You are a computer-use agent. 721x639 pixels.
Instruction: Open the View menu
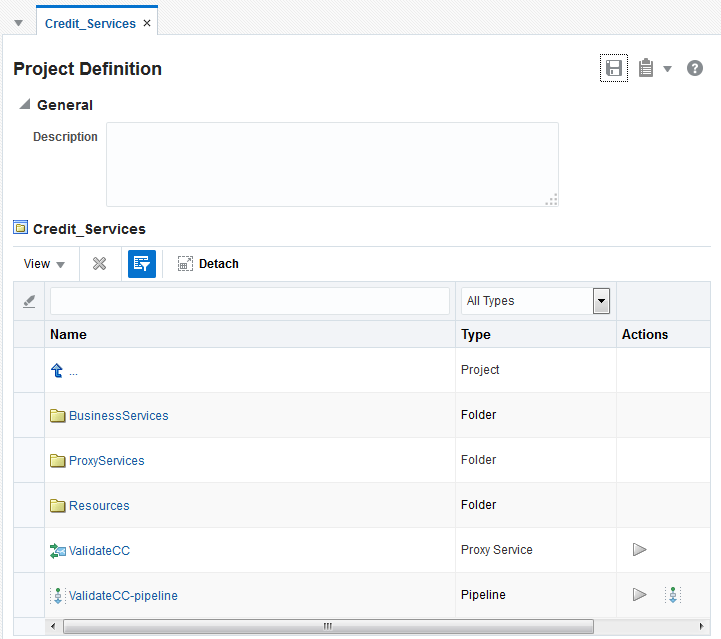(x=44, y=264)
